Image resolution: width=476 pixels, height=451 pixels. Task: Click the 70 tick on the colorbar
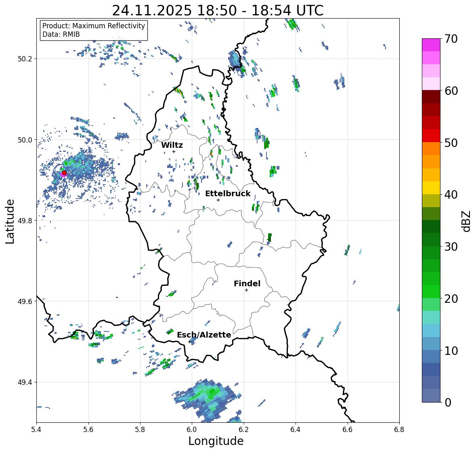(x=451, y=39)
